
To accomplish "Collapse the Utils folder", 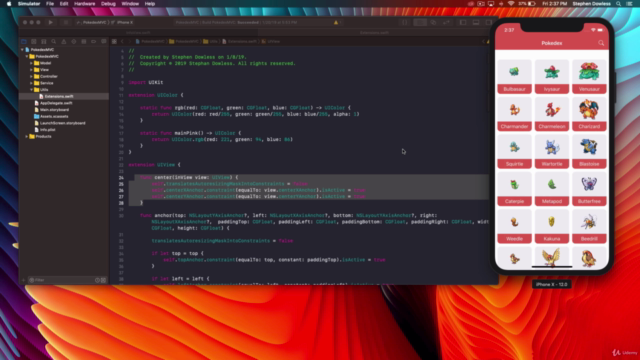I will pos(31,90).
